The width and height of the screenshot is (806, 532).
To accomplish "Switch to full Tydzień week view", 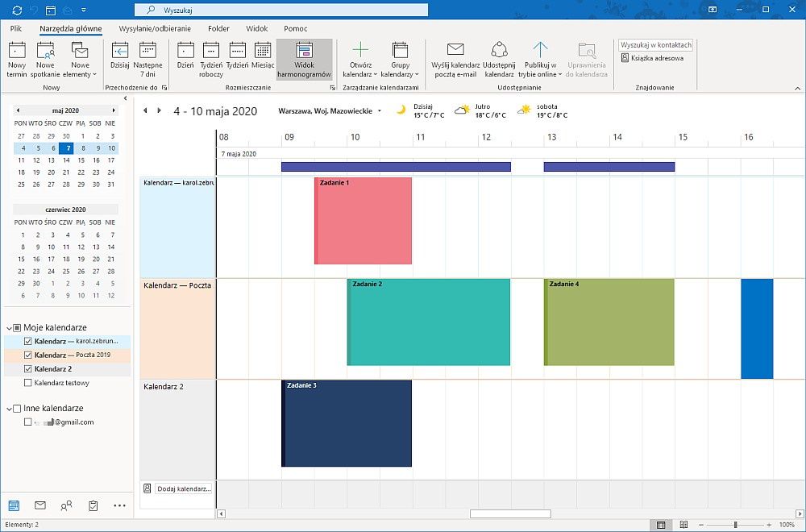I will point(238,56).
